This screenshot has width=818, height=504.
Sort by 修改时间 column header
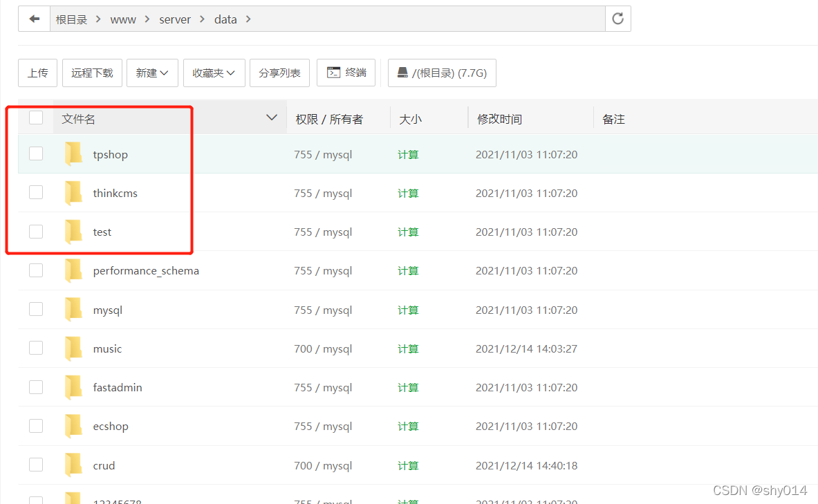(499, 119)
